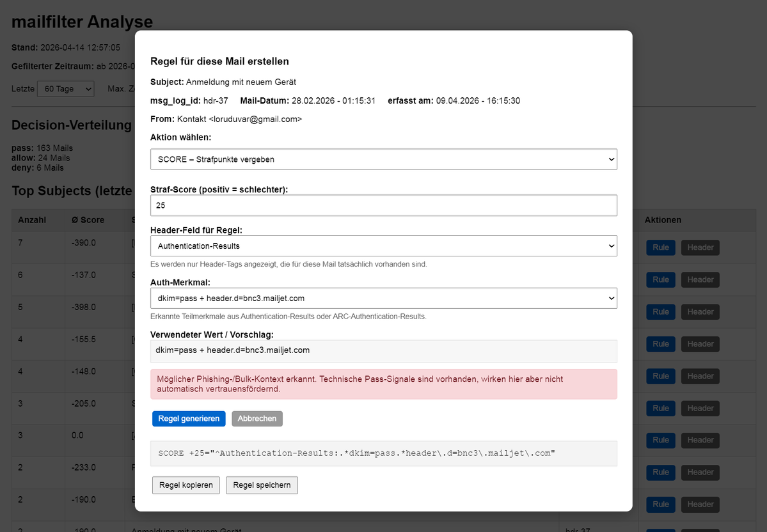Click the Stand timestamp 2026-04-14 12:57:05
Image resolution: width=767 pixels, height=532 pixels.
80,48
